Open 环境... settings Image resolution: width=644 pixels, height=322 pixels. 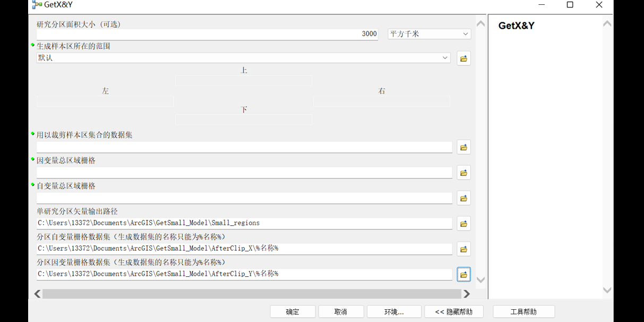(394, 312)
